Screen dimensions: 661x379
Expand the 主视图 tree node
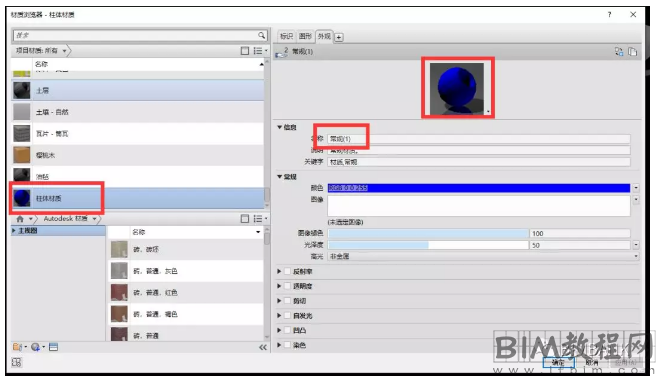pos(14,231)
